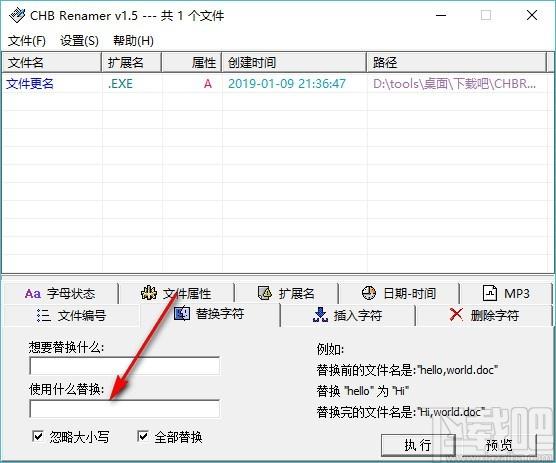Image resolution: width=556 pixels, height=463 pixels.
Task: Focus the 想要替换什么 input field
Action: 124,366
